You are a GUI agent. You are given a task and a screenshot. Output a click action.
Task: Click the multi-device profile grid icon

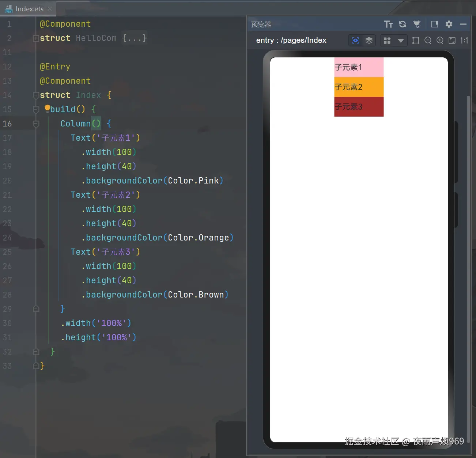pyautogui.click(x=387, y=40)
